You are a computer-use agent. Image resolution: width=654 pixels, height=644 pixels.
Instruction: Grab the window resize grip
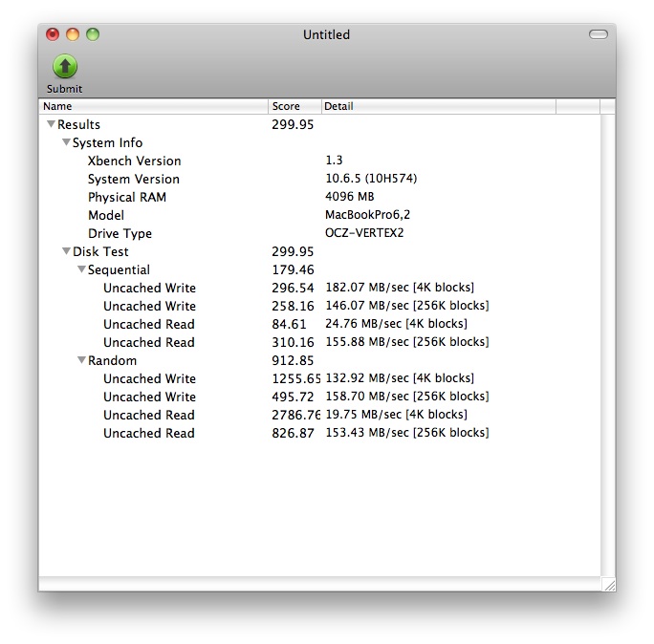click(609, 585)
